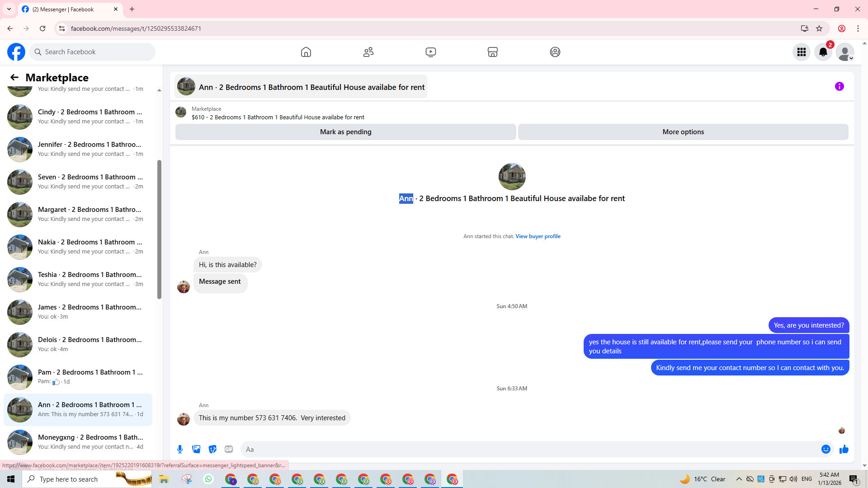Open View buyer profile link
Image resolution: width=868 pixels, height=488 pixels.
[538, 236]
